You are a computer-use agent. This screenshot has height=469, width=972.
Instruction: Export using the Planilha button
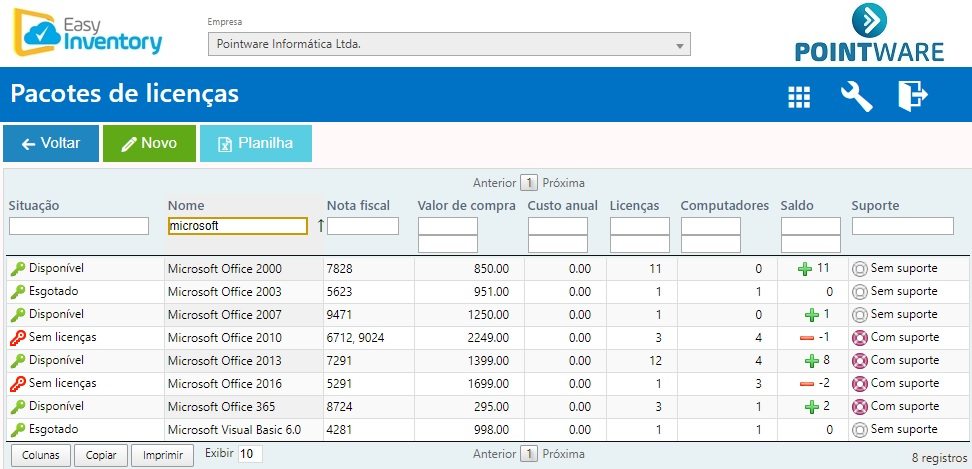256,143
